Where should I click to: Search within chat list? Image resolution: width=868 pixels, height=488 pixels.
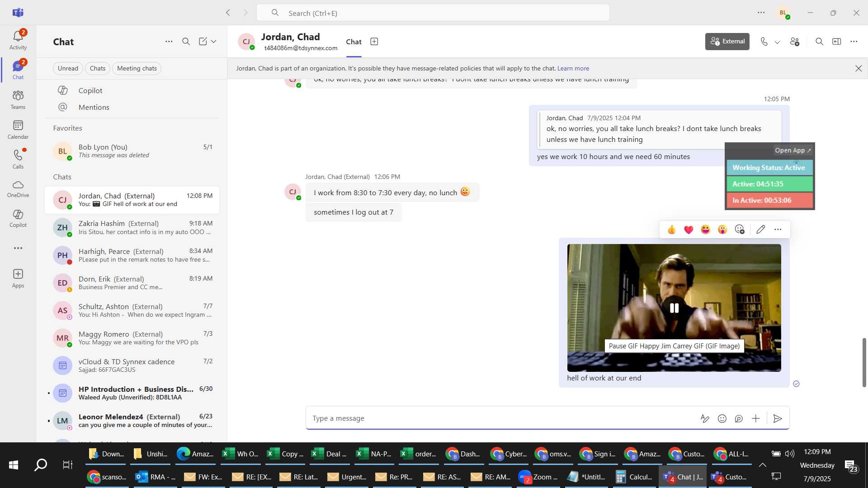click(186, 42)
